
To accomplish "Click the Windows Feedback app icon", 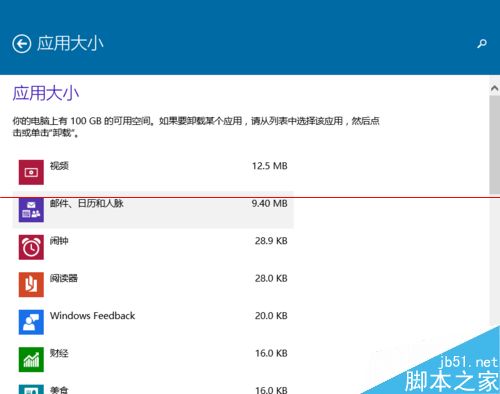I will coord(31,322).
